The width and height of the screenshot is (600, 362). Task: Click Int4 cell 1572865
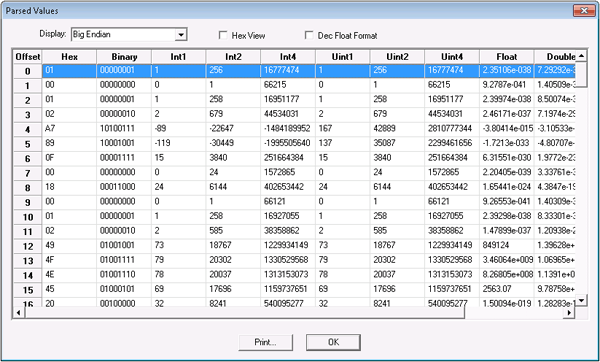(288, 172)
